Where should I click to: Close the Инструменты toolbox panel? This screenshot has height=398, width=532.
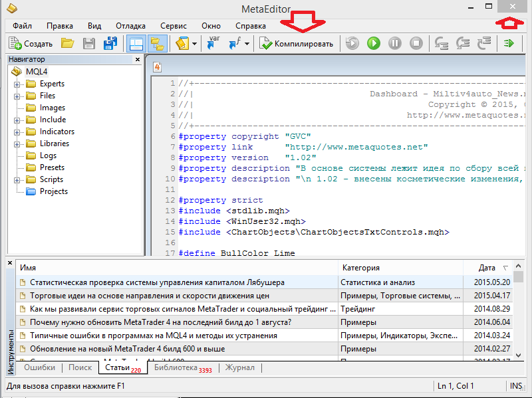10,262
